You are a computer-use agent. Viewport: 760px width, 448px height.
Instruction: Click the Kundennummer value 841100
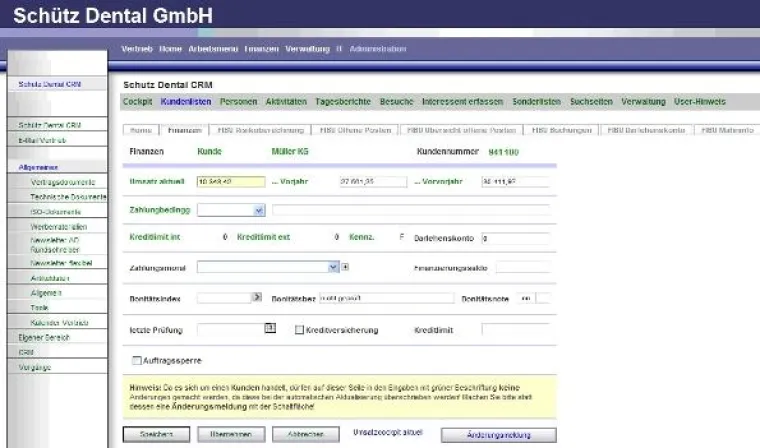tap(504, 152)
